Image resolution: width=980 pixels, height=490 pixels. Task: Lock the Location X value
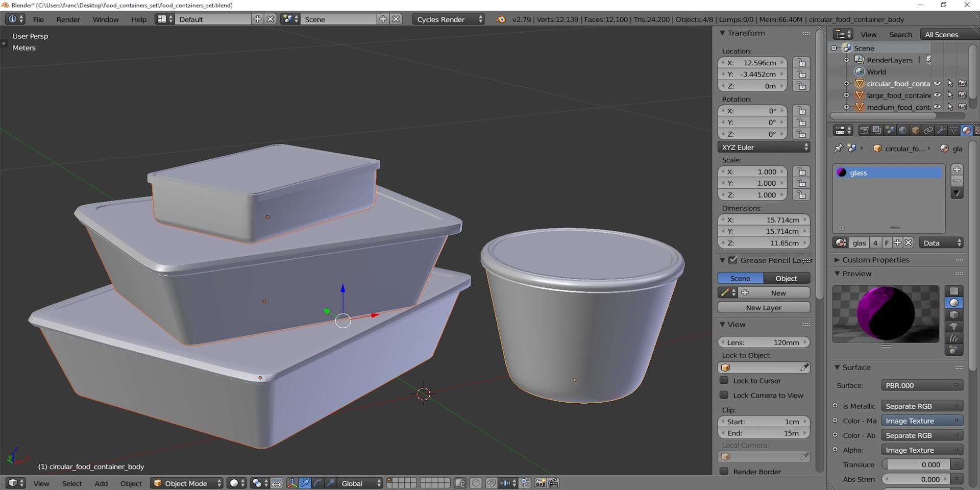[x=801, y=63]
